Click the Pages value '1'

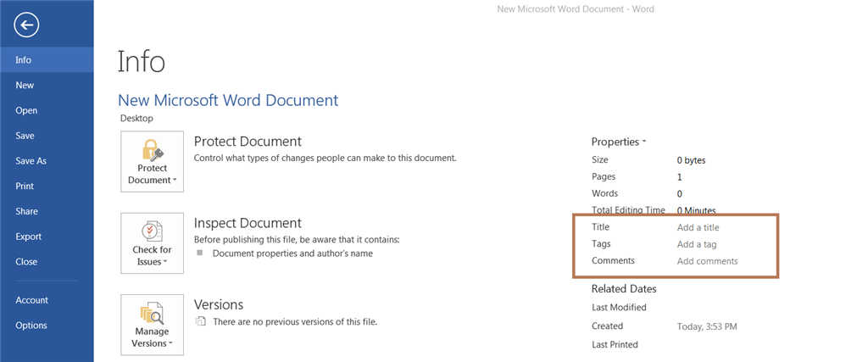click(x=679, y=177)
